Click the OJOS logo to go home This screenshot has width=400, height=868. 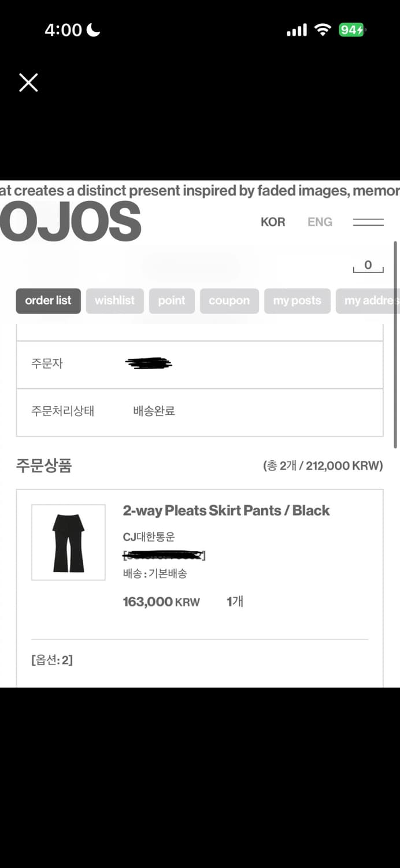point(69,220)
